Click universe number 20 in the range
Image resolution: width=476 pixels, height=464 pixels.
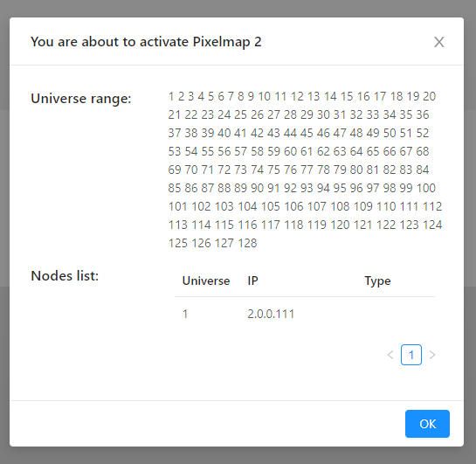[x=429, y=97]
